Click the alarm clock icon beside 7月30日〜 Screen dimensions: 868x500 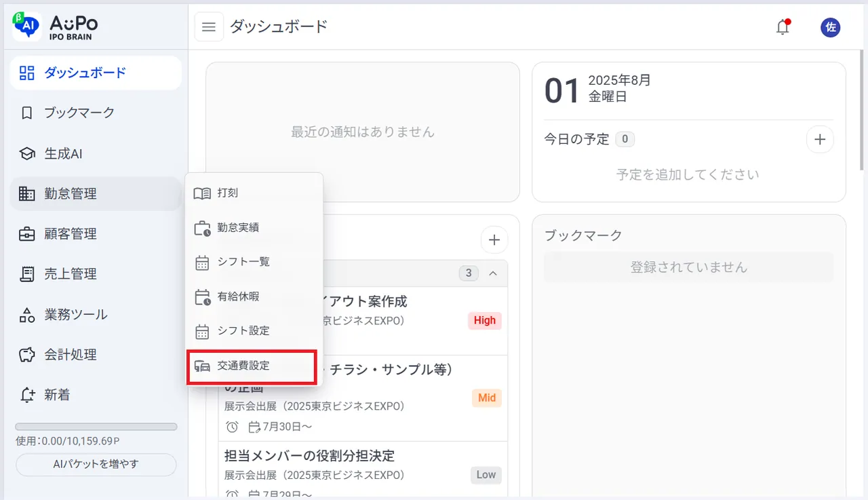click(x=232, y=427)
